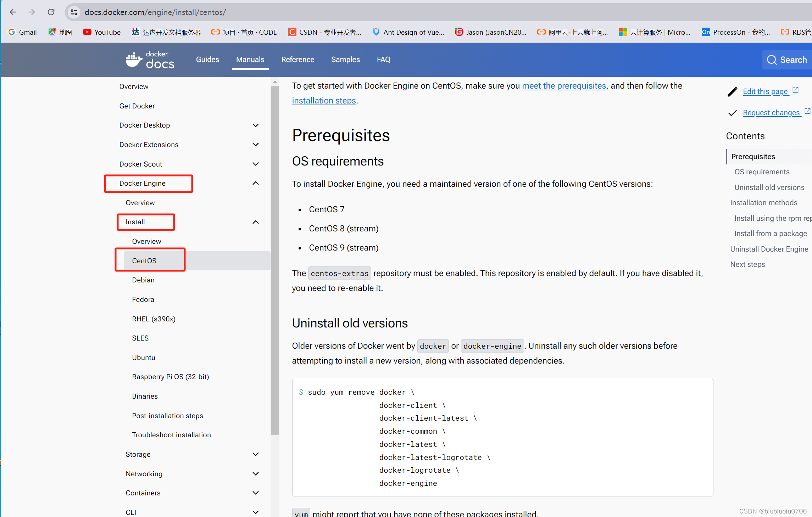Click the browser forward arrow
The width and height of the screenshot is (812, 517).
click(x=32, y=12)
